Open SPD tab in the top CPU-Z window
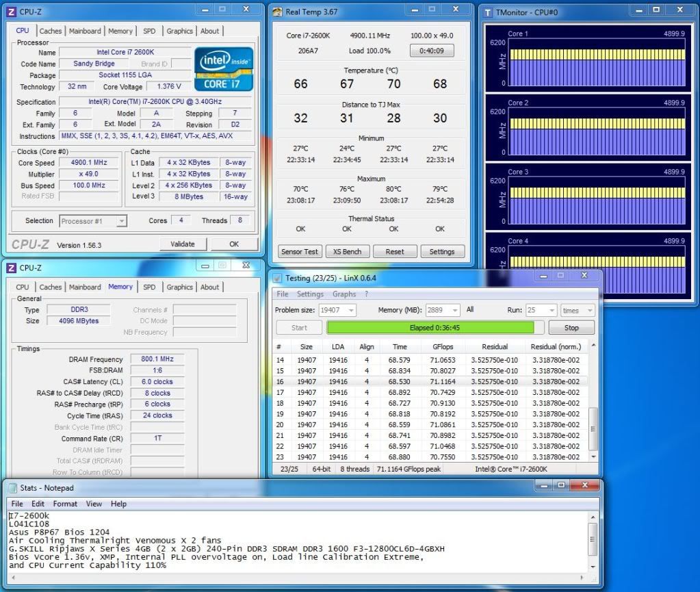The width and height of the screenshot is (700, 592). coord(149,31)
